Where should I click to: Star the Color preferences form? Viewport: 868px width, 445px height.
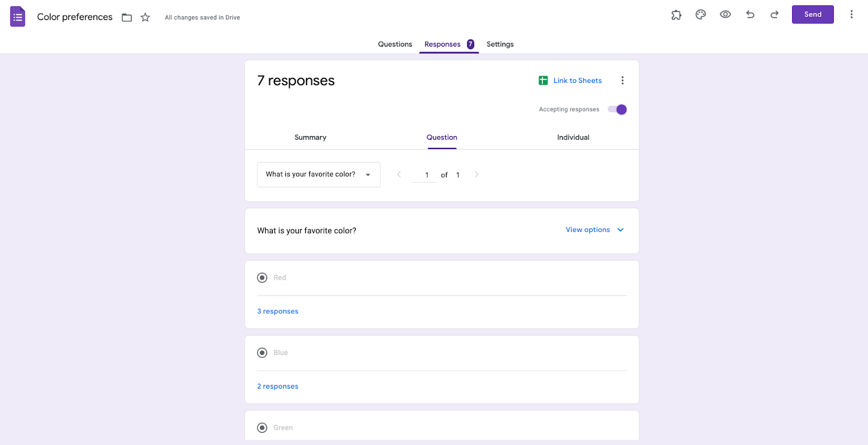145,17
